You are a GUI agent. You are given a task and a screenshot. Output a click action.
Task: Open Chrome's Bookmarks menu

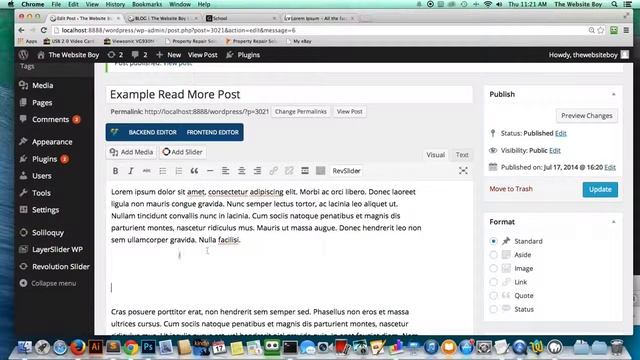tap(147, 4)
